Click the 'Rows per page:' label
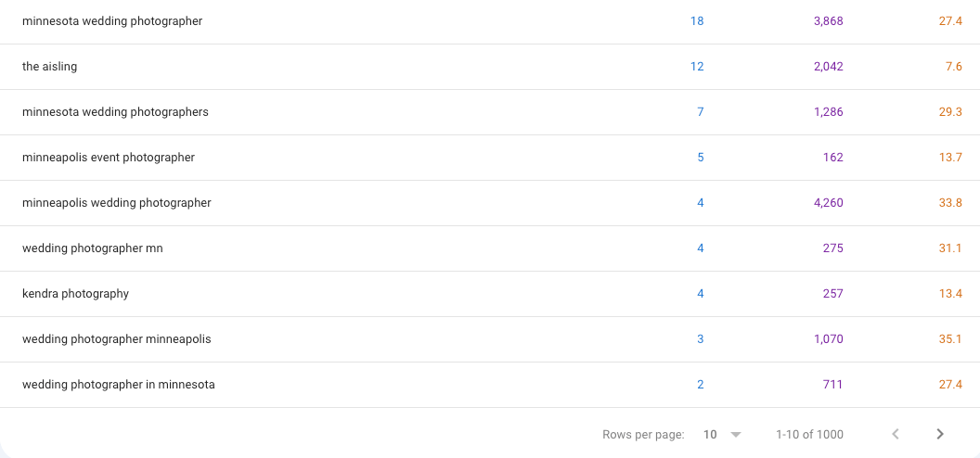980x458 pixels. tap(643, 434)
